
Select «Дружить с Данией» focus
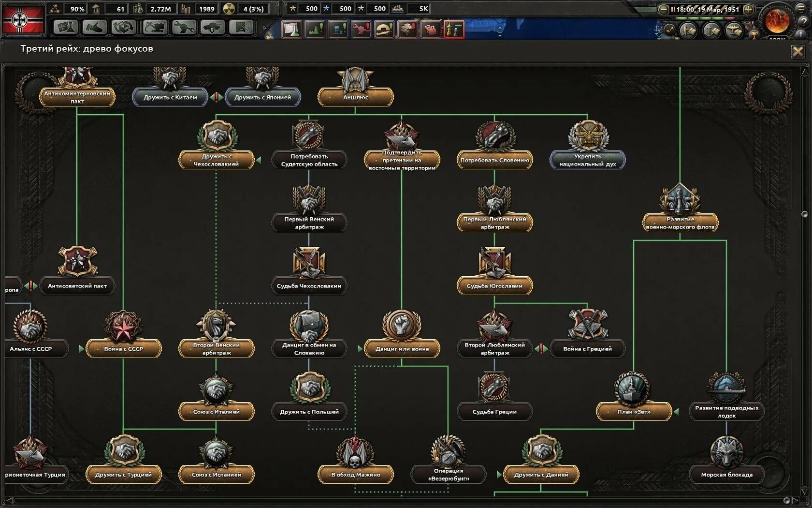coord(541,475)
